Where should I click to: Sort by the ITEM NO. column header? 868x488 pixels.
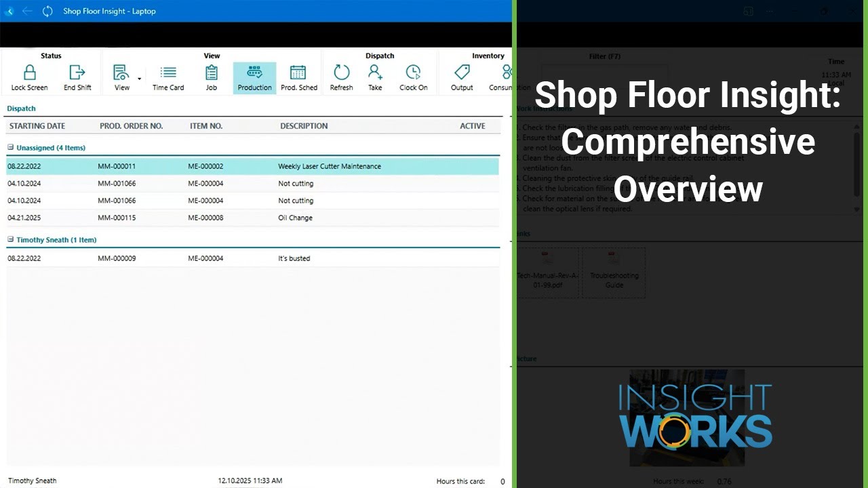click(x=206, y=126)
